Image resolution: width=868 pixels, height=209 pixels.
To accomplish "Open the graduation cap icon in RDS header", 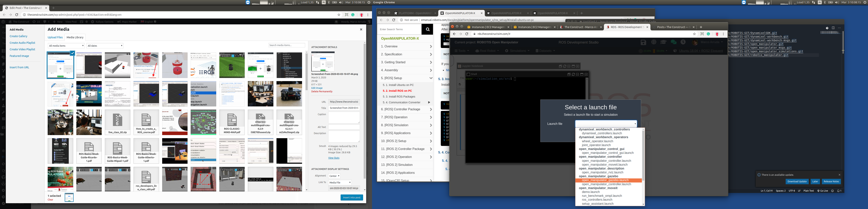I will click(663, 42).
